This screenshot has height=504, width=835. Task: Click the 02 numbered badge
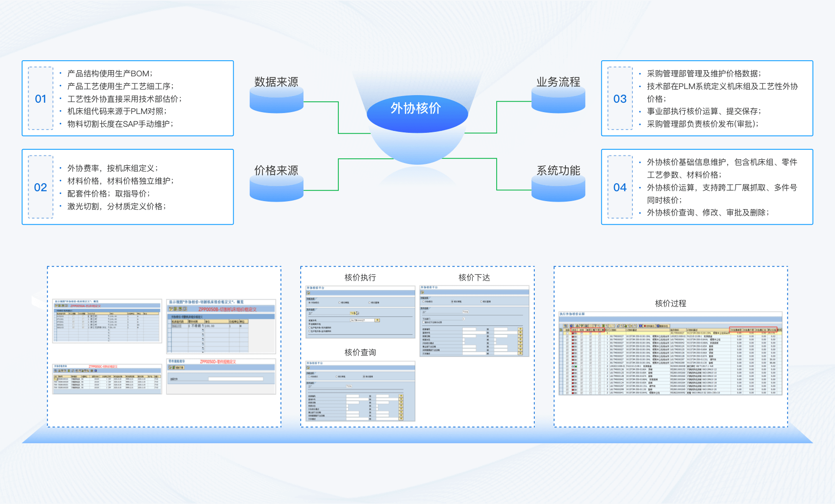(x=41, y=187)
